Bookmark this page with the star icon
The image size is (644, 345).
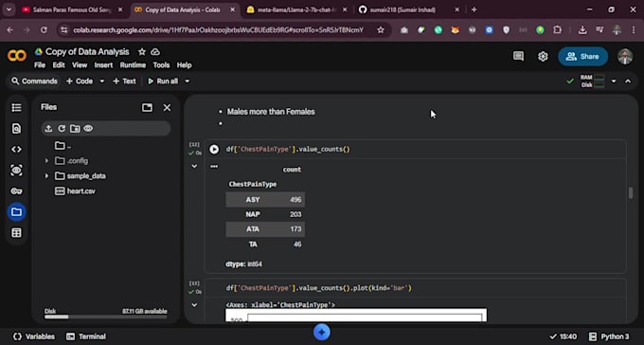(x=381, y=29)
